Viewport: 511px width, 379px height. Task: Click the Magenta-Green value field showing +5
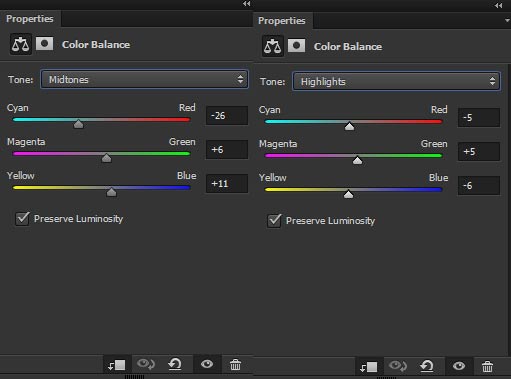479,152
